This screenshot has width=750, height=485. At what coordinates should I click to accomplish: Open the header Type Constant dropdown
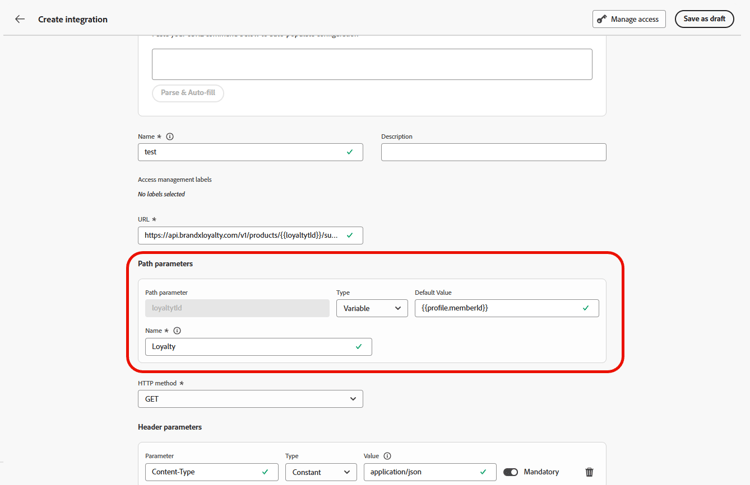(x=321, y=472)
